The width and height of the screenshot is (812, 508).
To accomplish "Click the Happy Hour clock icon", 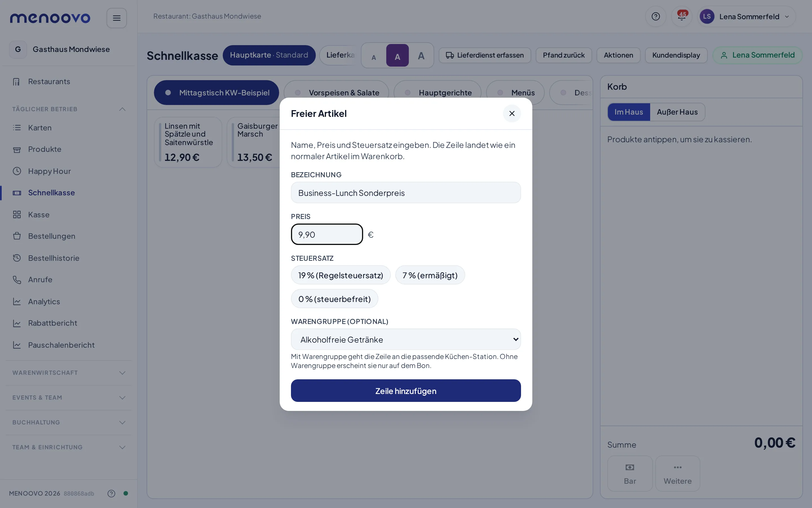I will coord(17,171).
